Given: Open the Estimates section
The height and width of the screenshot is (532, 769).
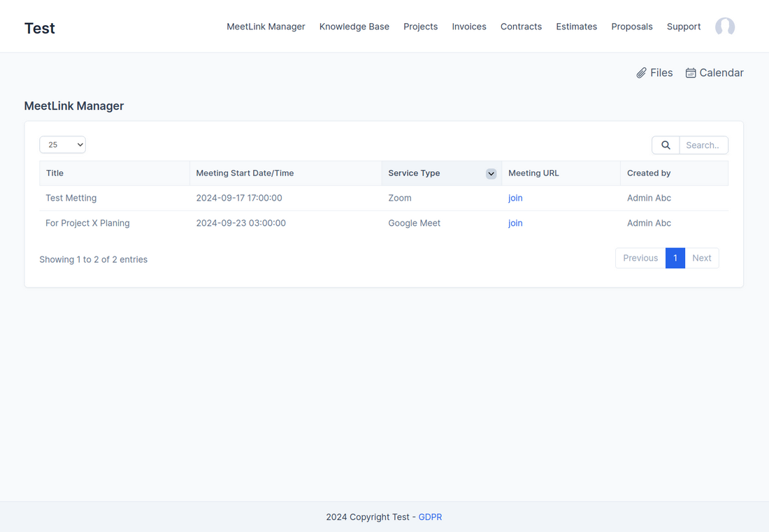Looking at the screenshot, I should coord(576,27).
